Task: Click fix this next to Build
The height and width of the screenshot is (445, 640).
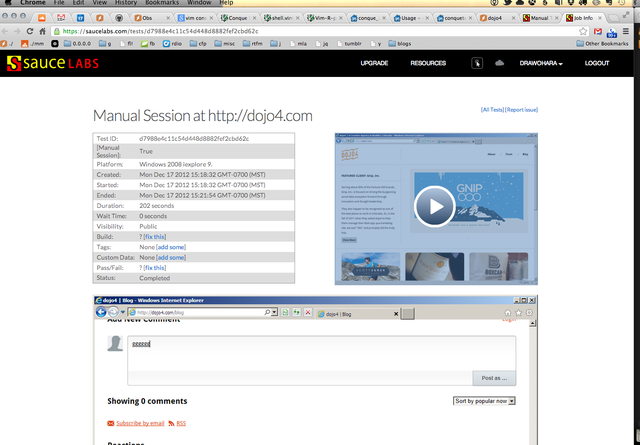Action: (155, 237)
